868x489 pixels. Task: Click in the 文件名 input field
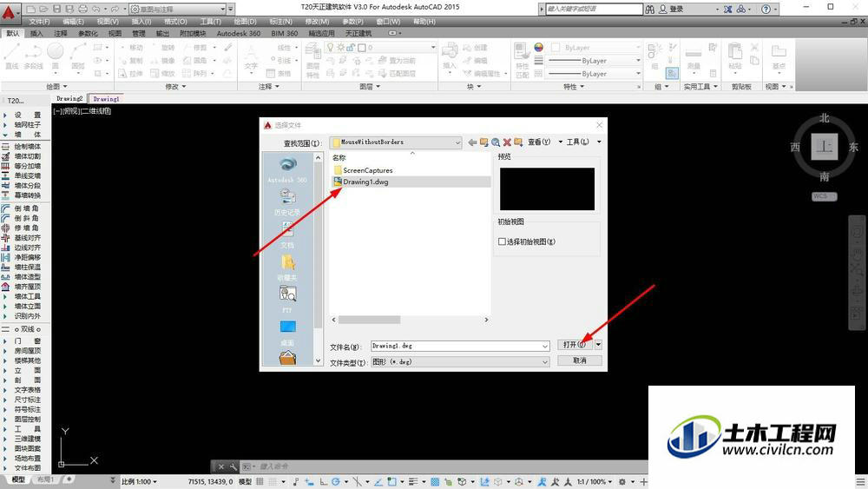(456, 346)
